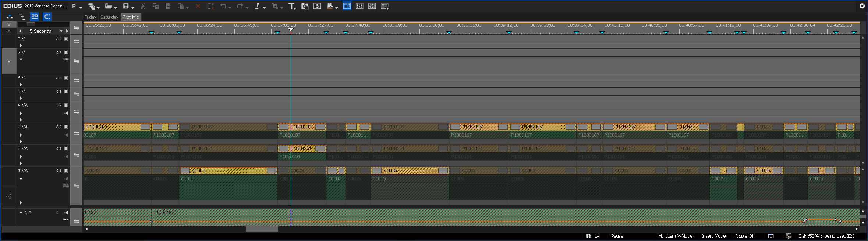Image resolution: width=868 pixels, height=241 pixels.
Task: Click the red Delete X icon
Action: (x=198, y=6)
